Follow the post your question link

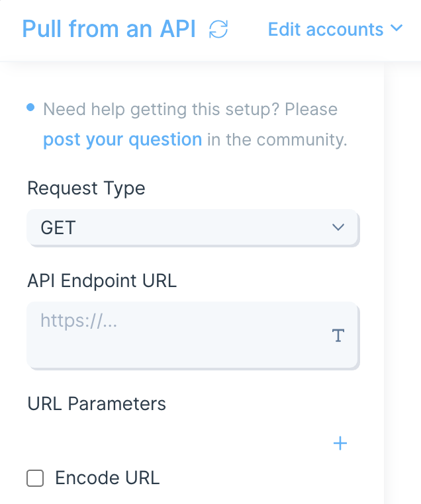(x=122, y=140)
